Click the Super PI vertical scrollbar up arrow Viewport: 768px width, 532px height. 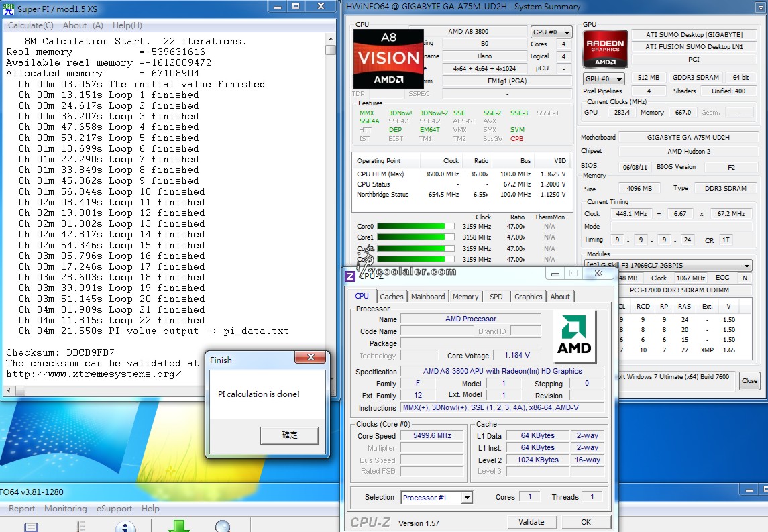tap(331, 39)
